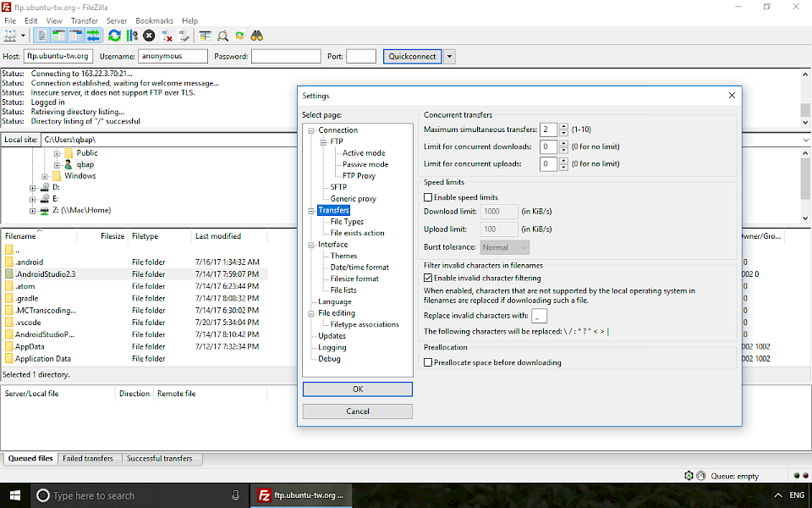The width and height of the screenshot is (812, 508).
Task: Increase maximum simultaneous transfers value
Action: (x=563, y=126)
